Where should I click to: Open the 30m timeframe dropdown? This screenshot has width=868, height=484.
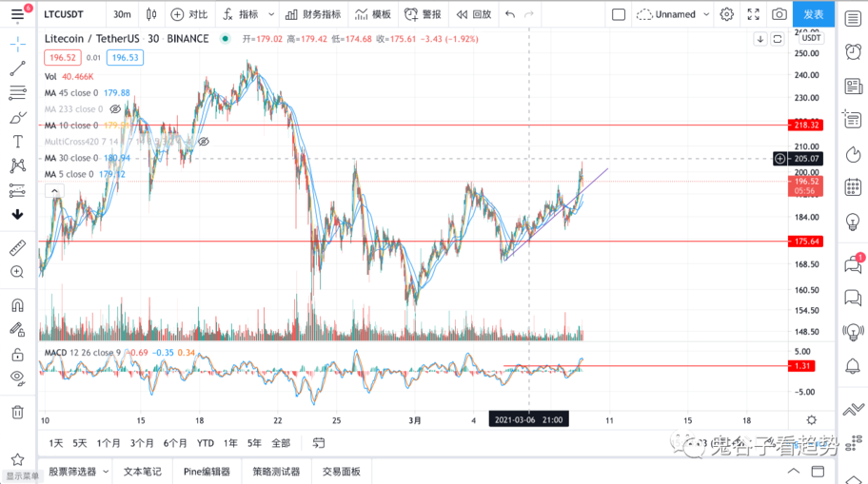point(122,14)
